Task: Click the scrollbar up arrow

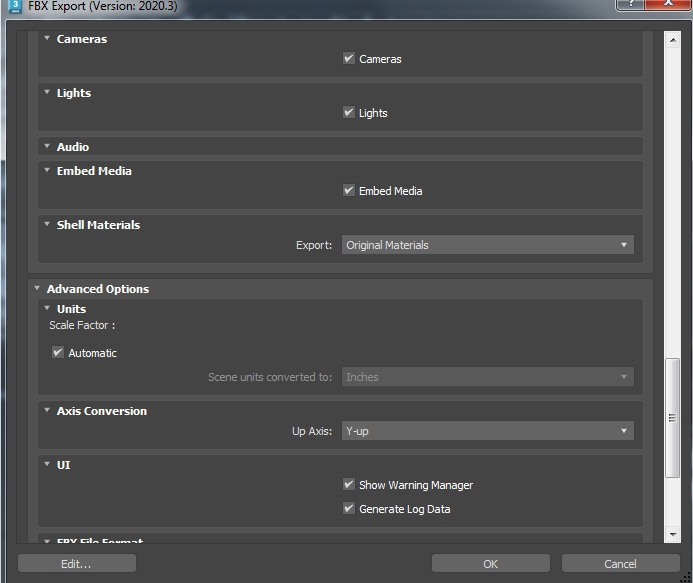Action: [673, 40]
